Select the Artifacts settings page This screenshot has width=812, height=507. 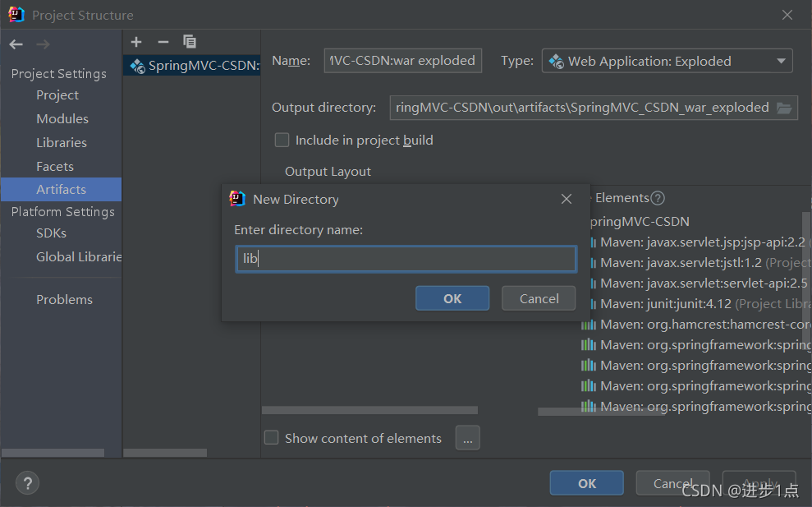(61, 189)
